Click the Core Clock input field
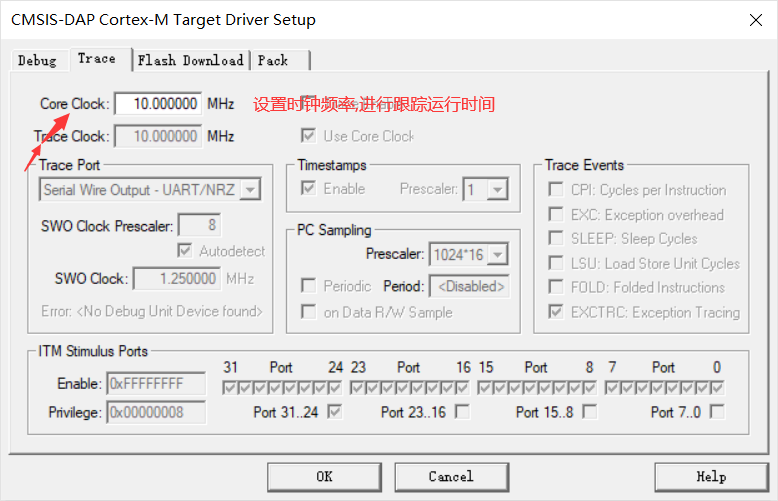Viewport: 778px width, 501px height. click(158, 104)
